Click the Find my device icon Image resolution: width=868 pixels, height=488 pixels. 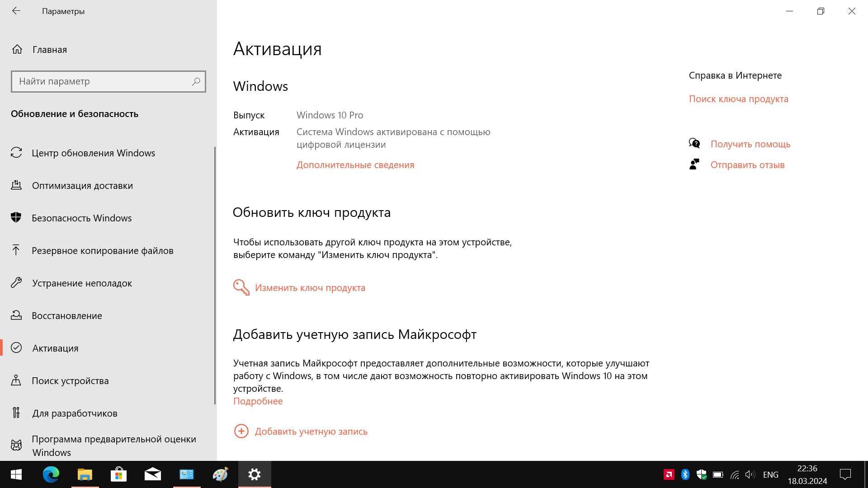point(16,380)
